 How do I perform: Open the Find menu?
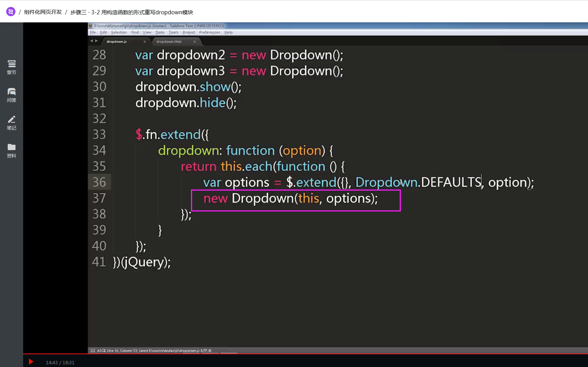tap(135, 32)
